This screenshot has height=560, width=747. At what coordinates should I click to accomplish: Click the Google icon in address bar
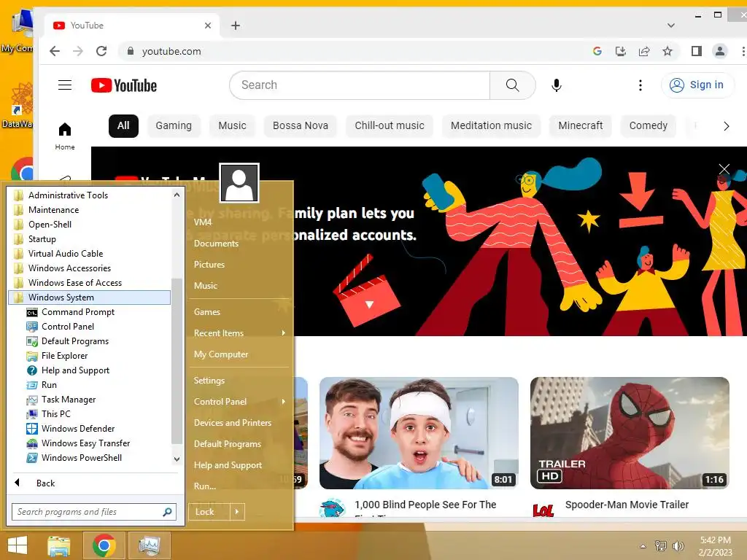[x=597, y=51]
